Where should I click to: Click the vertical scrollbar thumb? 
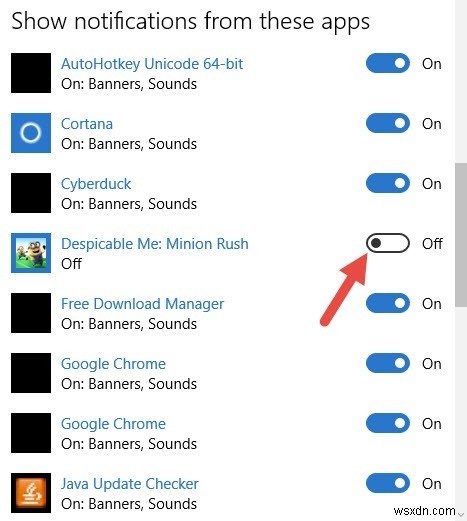pyautogui.click(x=461, y=235)
